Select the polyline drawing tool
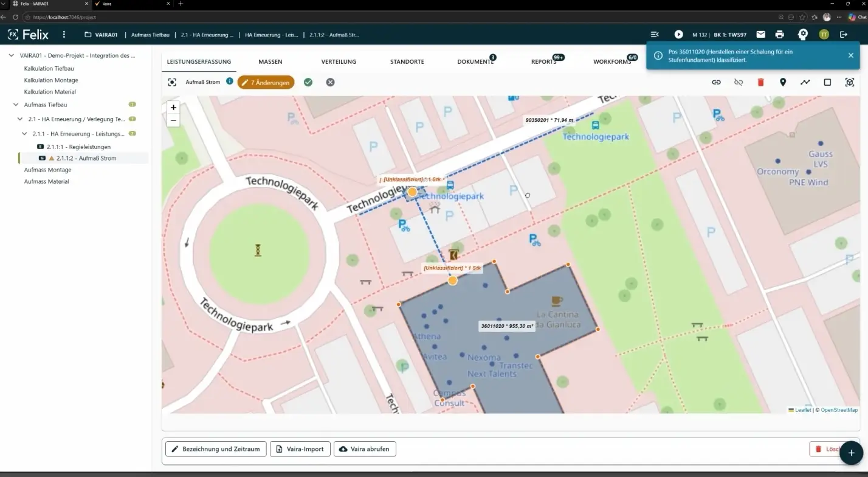Image resolution: width=868 pixels, height=477 pixels. (x=805, y=82)
